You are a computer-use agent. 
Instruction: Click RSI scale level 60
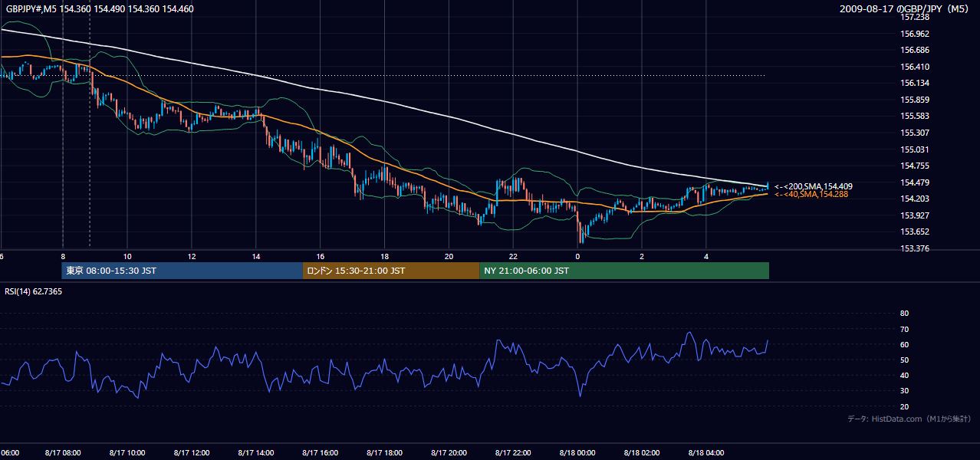point(904,344)
